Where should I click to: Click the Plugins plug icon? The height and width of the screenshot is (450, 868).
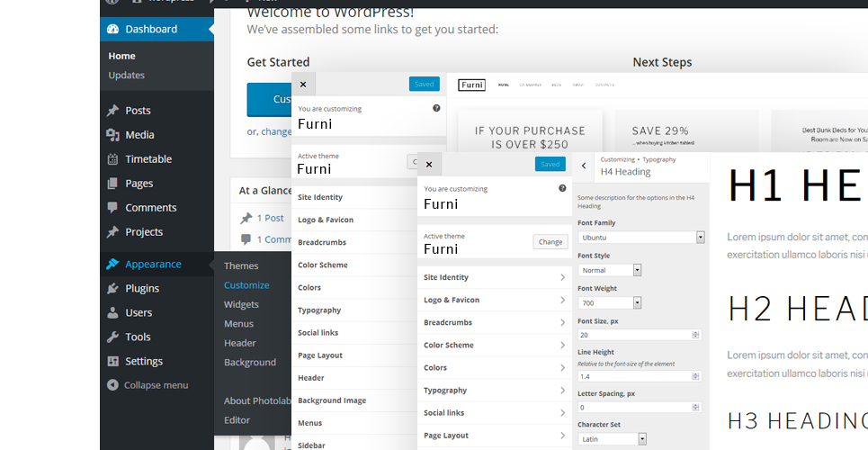112,289
